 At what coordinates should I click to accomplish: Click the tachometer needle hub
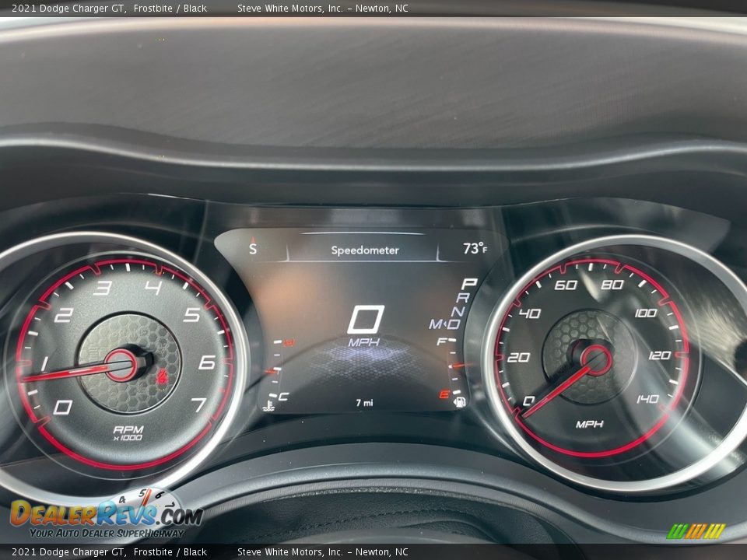pyautogui.click(x=121, y=366)
